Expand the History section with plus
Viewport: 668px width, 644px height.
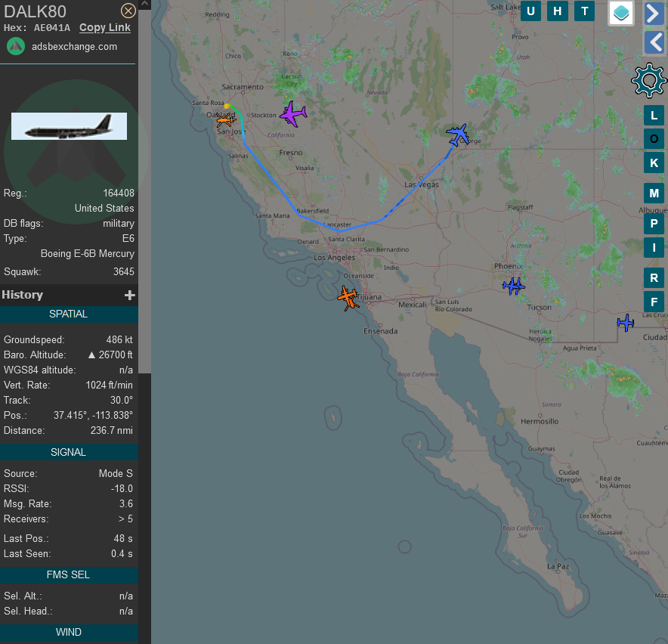pyautogui.click(x=129, y=295)
